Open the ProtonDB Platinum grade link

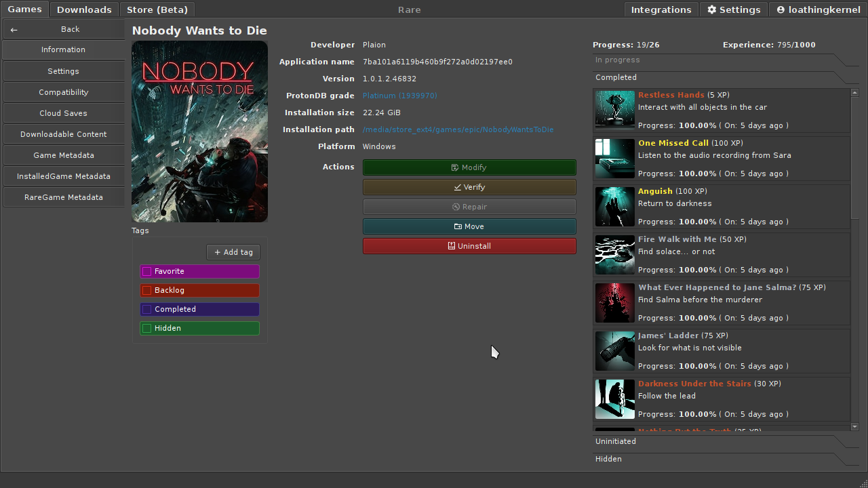[399, 96]
